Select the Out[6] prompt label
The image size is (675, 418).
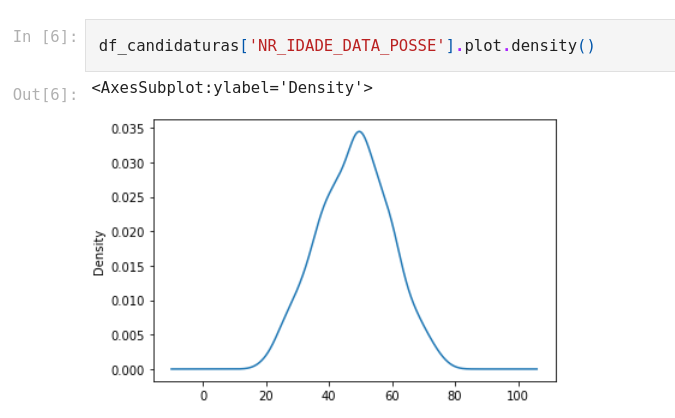click(x=45, y=94)
